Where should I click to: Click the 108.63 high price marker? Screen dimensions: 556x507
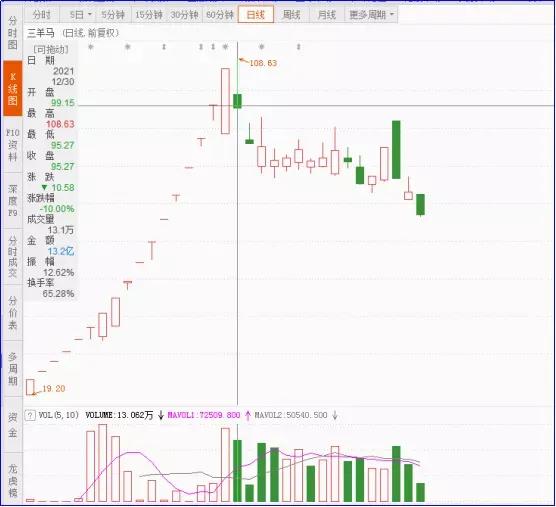pos(263,63)
